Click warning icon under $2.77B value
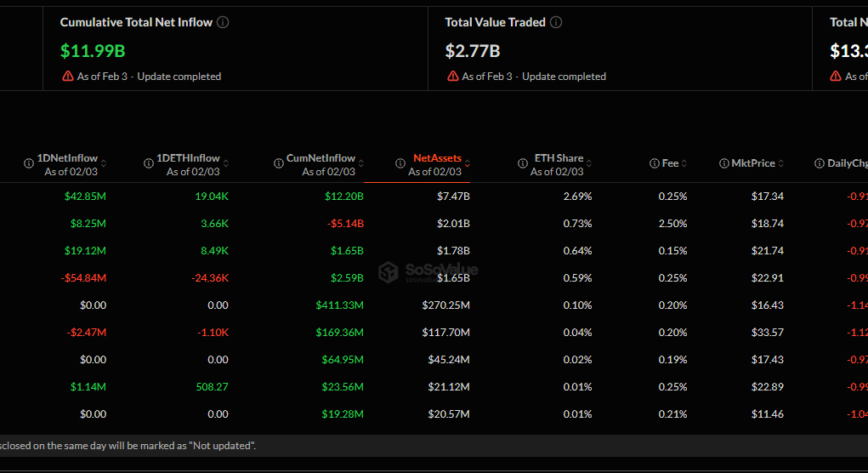The width and height of the screenshot is (868, 473). pyautogui.click(x=453, y=77)
